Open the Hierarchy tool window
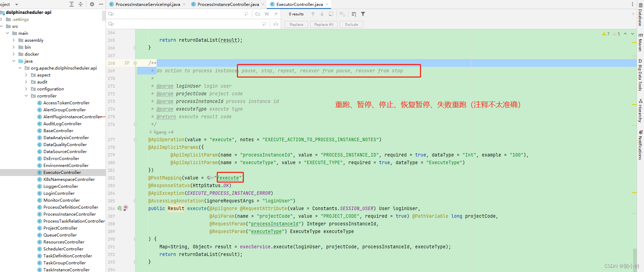 pos(640,111)
